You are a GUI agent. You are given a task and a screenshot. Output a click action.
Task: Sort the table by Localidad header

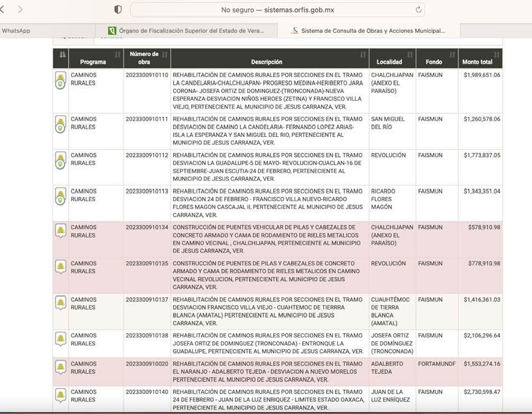point(389,62)
